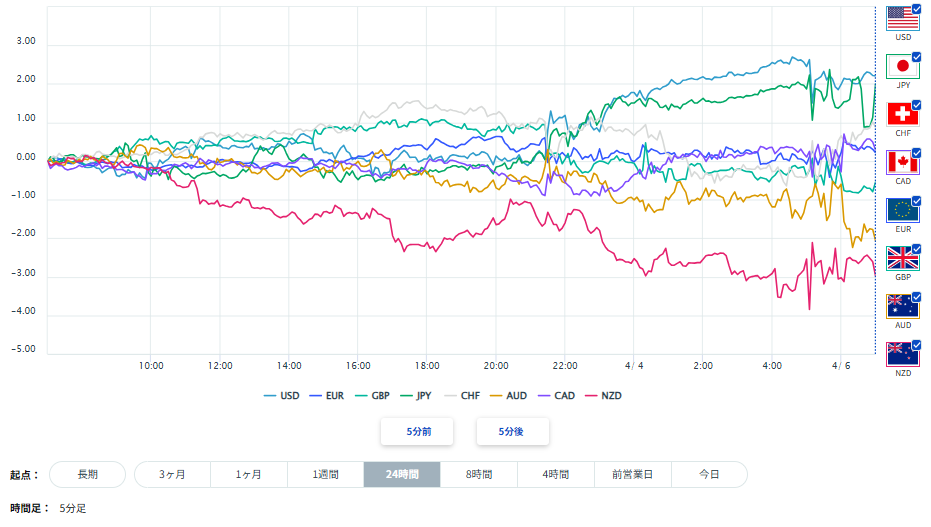Uncheck the NZD currency checkbox
The width and height of the screenshot is (931, 527).
coord(916,345)
